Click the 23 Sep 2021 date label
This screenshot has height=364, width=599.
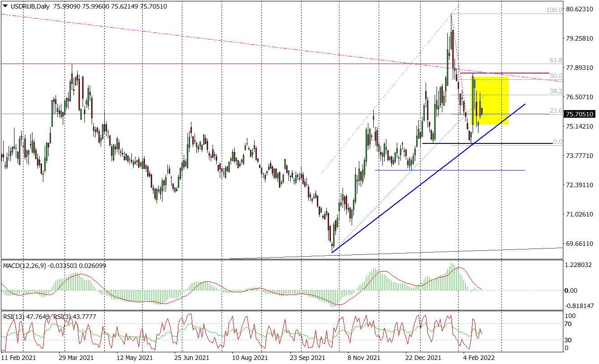307,357
